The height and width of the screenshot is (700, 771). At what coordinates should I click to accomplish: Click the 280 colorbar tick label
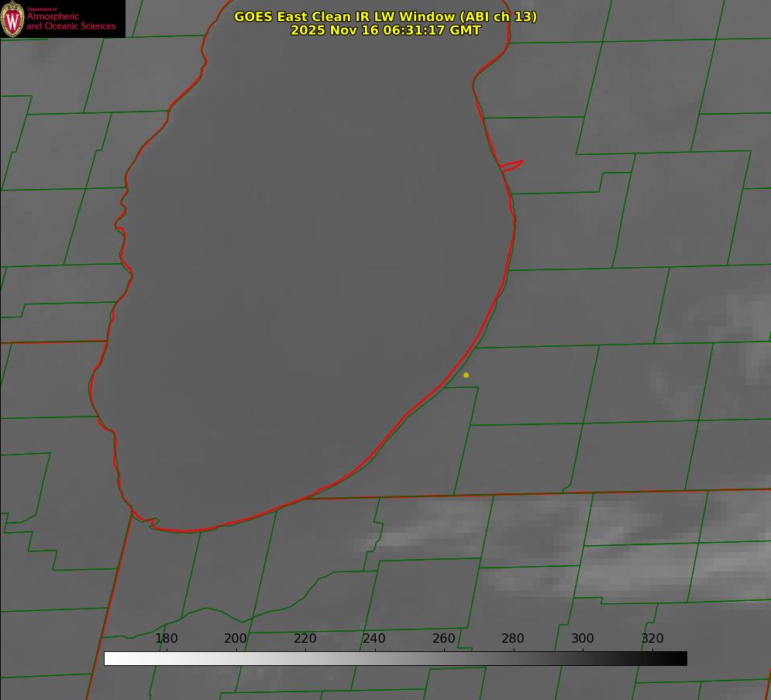513,638
